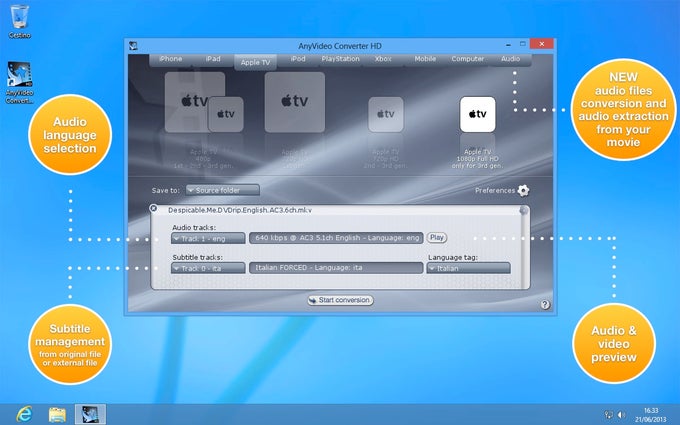Open the PlayStation tab
Screen dimensions: 680x425
pos(340,59)
